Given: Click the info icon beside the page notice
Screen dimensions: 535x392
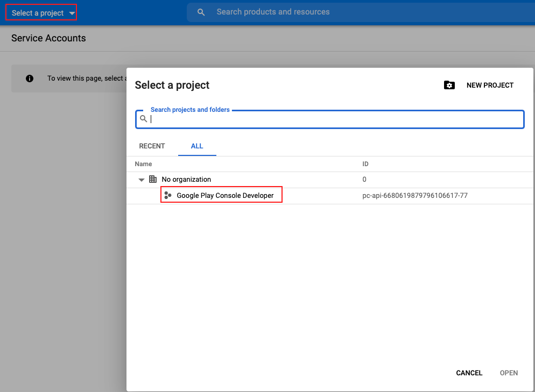Looking at the screenshot, I should point(30,78).
